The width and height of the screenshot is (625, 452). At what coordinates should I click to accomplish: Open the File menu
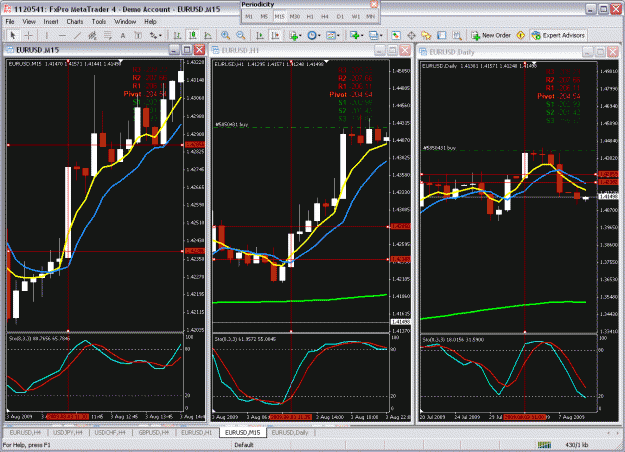[10, 22]
